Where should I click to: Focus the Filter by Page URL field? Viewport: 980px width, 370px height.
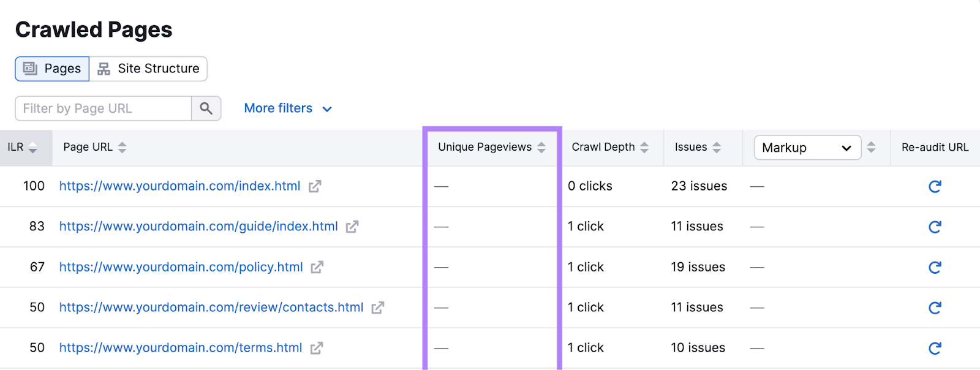coord(103,108)
